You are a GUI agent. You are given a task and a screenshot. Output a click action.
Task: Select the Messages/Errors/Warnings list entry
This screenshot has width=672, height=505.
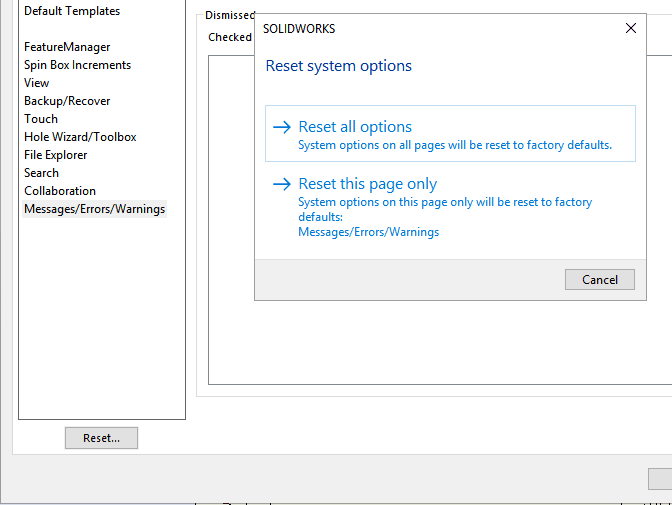(x=95, y=209)
